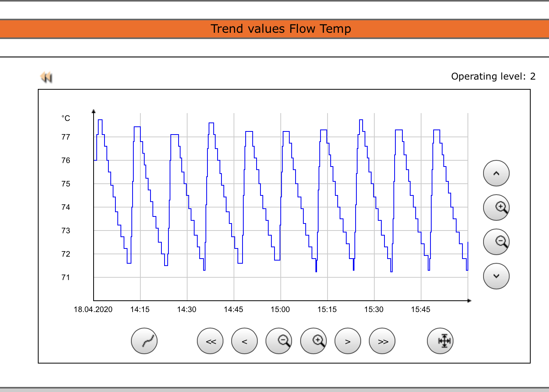The width and height of the screenshot is (549, 392).
Task: Click the 14:30 time axis label
Action: pyautogui.click(x=187, y=310)
